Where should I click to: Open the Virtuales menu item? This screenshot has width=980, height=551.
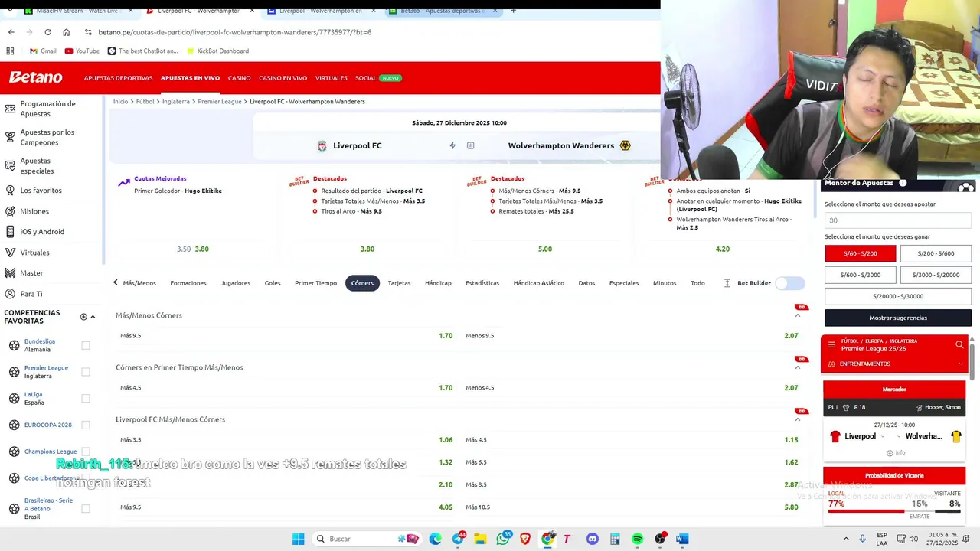[x=331, y=78]
